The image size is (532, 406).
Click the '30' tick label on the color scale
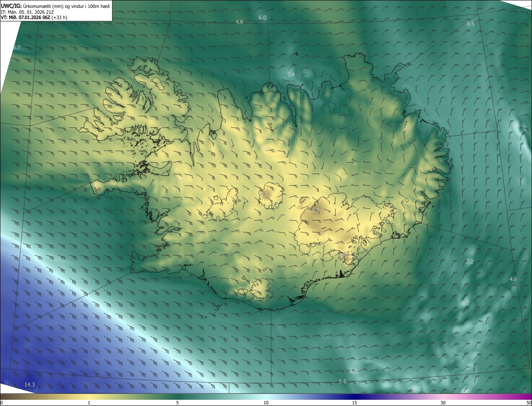443,403
